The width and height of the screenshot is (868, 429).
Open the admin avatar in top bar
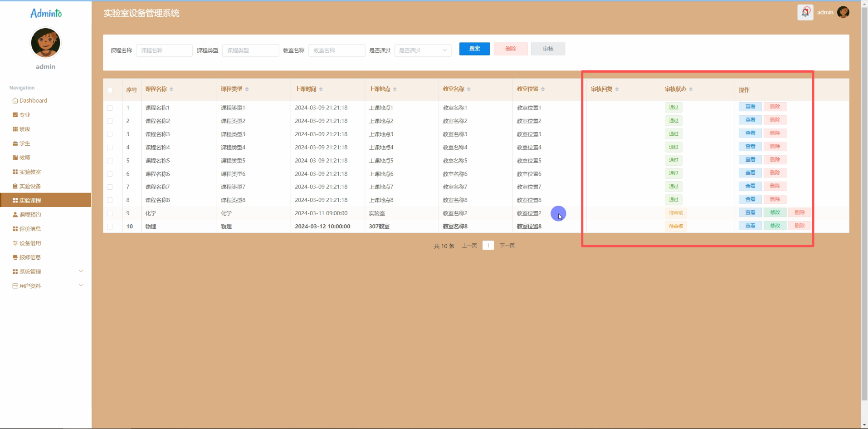[843, 12]
